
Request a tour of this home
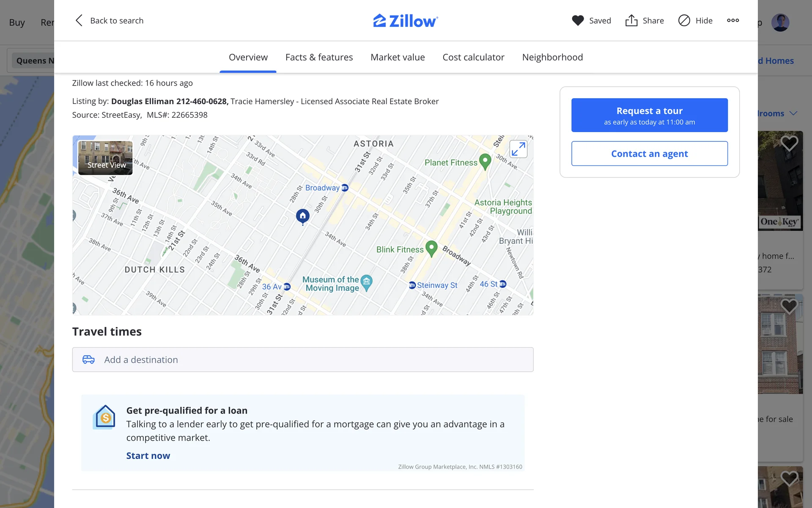[649, 115]
